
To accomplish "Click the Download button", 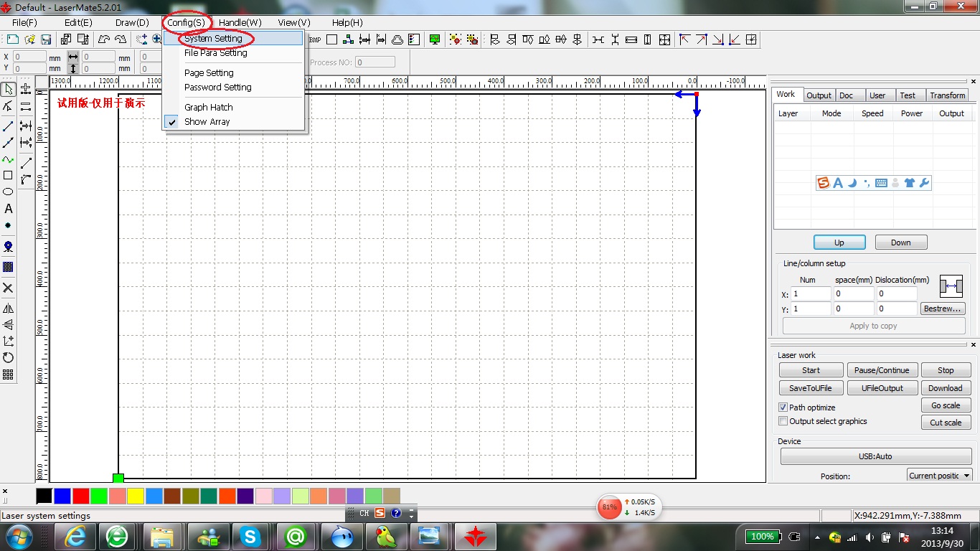I will [x=945, y=388].
